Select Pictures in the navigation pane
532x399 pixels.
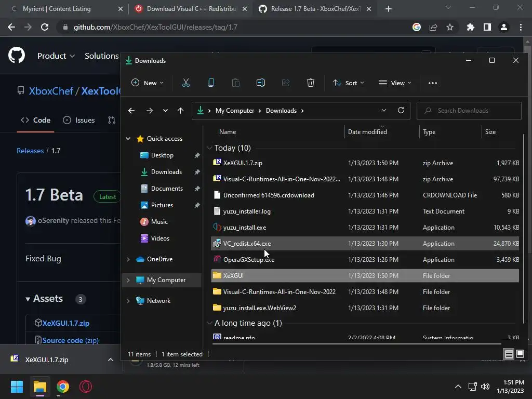point(162,205)
